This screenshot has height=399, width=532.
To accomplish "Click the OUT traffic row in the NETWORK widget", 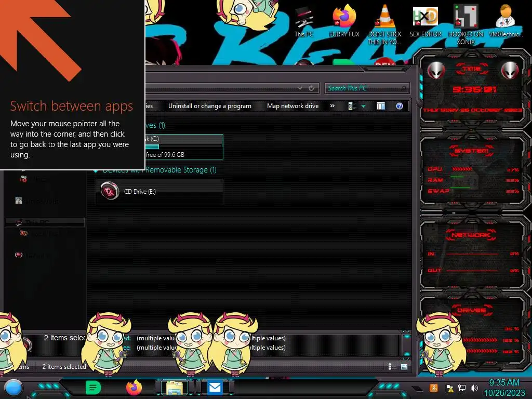I will click(x=473, y=270).
